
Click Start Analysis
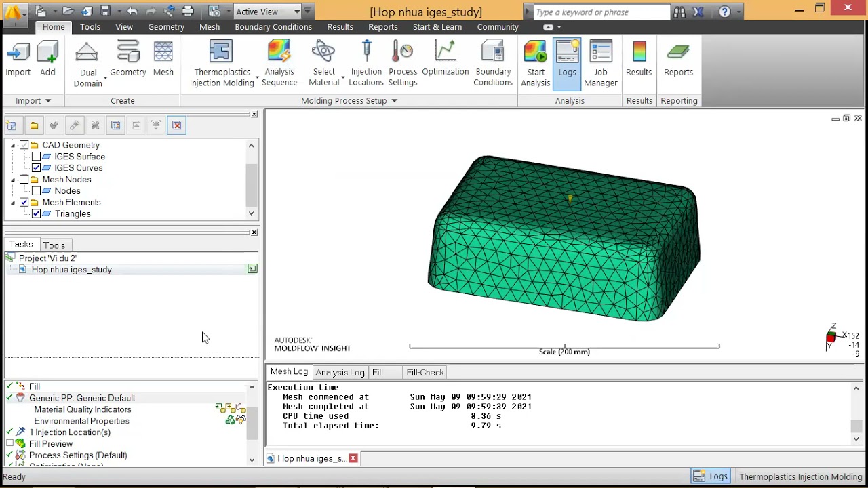pos(536,64)
